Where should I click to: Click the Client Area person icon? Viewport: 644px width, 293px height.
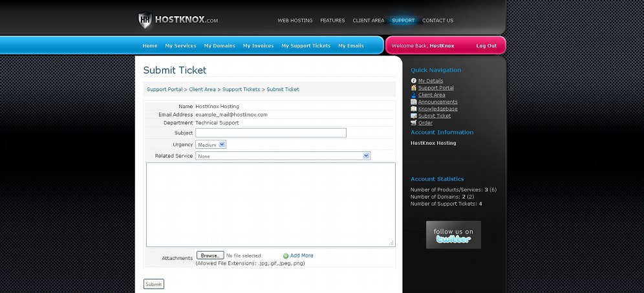[414, 94]
